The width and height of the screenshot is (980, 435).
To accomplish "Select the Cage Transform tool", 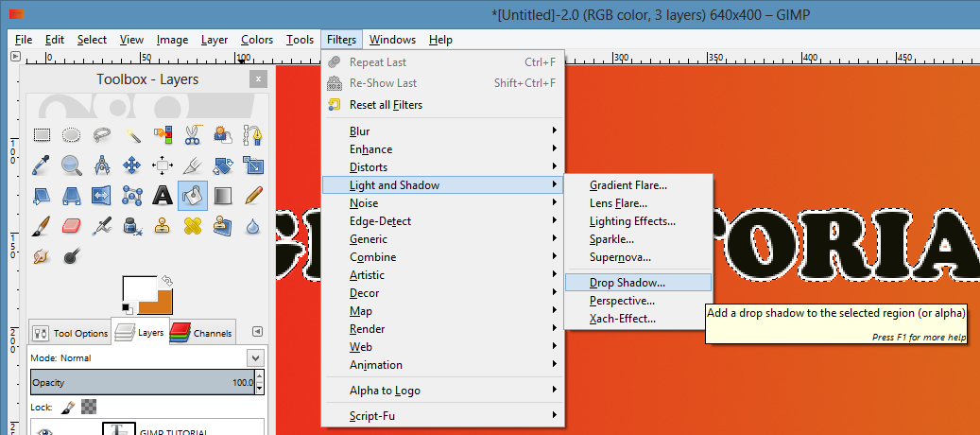I will [132, 196].
